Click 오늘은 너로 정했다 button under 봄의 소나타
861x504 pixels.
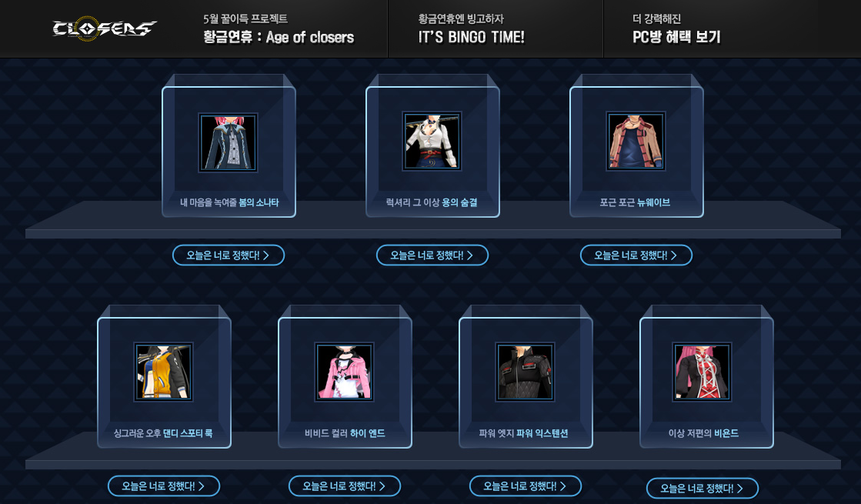(x=229, y=255)
